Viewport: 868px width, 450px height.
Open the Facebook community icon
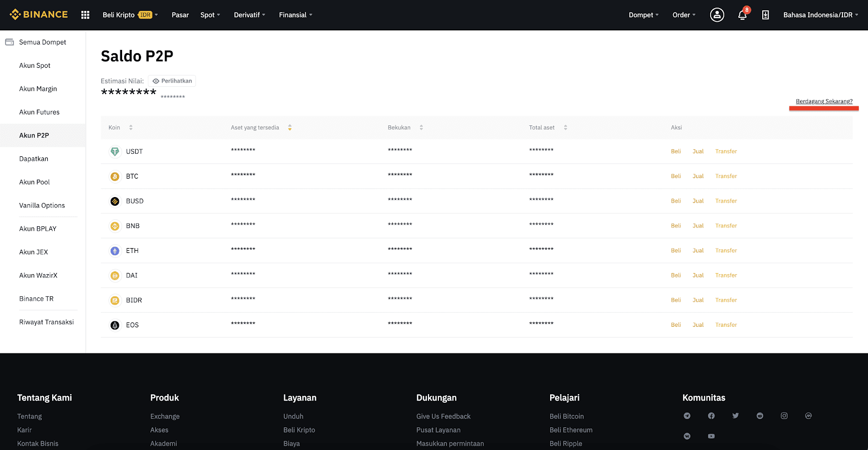coord(711,416)
